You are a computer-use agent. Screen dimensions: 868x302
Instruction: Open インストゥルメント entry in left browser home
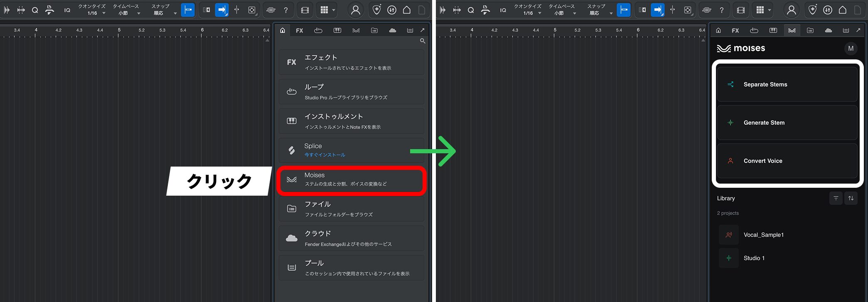click(352, 121)
